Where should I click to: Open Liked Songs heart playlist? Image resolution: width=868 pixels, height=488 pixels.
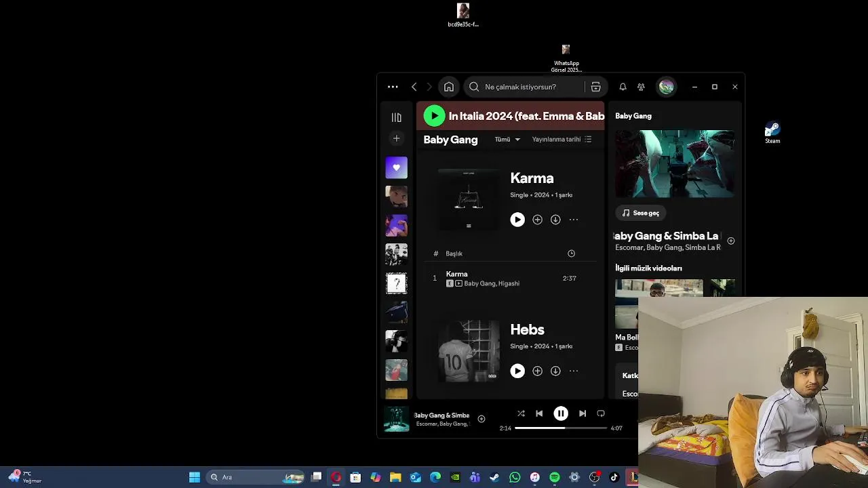[397, 167]
